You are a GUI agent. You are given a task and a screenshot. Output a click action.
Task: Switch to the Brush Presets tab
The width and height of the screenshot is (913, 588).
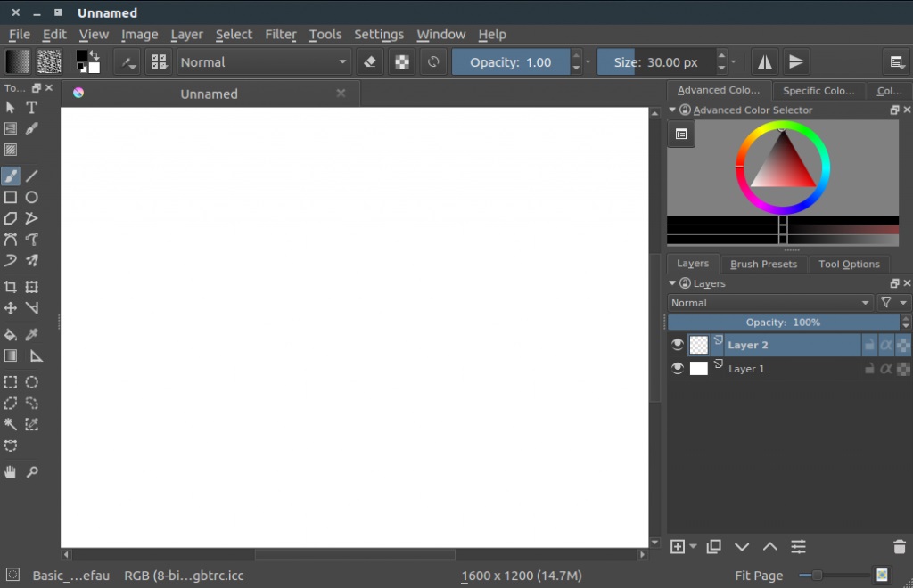[763, 264]
